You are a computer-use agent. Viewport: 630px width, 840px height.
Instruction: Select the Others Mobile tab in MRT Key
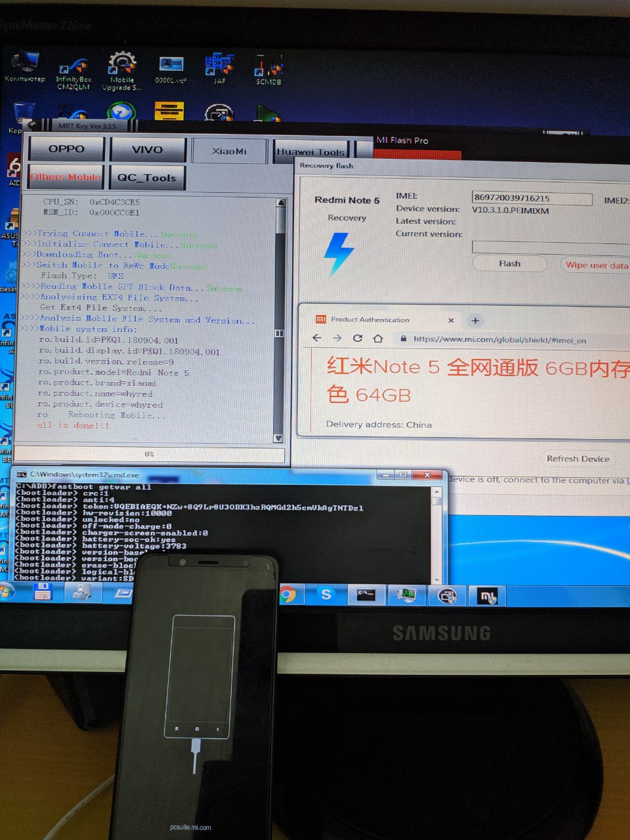[x=66, y=177]
